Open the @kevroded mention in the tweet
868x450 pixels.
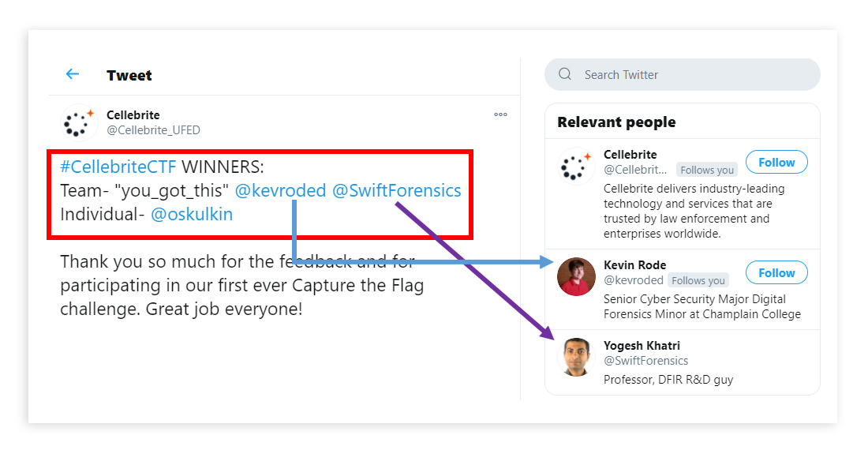[x=280, y=190]
